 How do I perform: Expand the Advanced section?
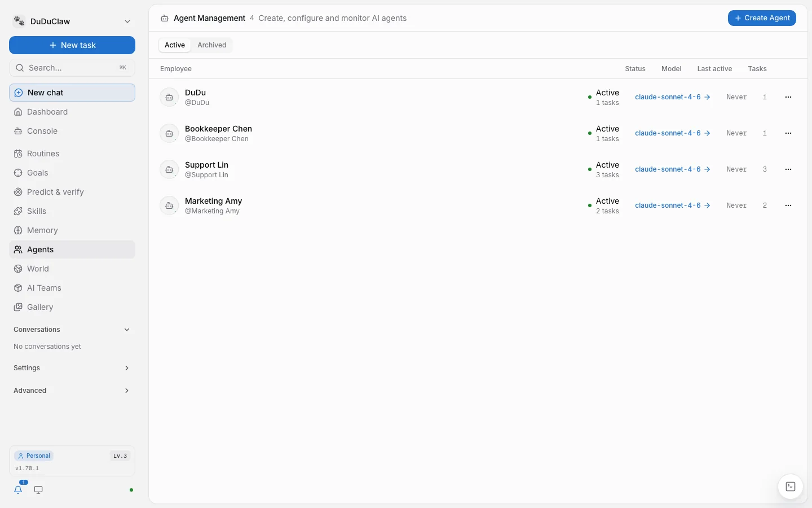pos(72,391)
